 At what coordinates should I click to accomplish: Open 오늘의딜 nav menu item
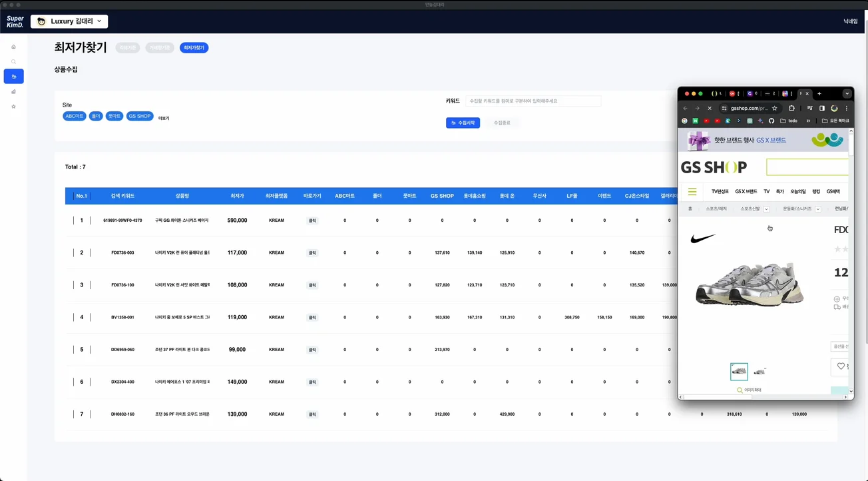[x=798, y=191]
